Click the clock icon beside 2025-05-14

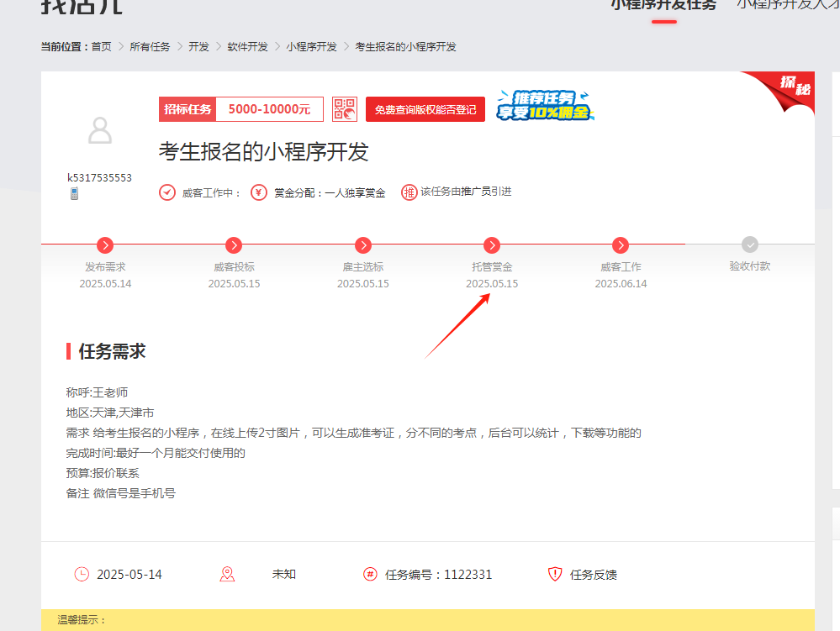[x=82, y=574]
